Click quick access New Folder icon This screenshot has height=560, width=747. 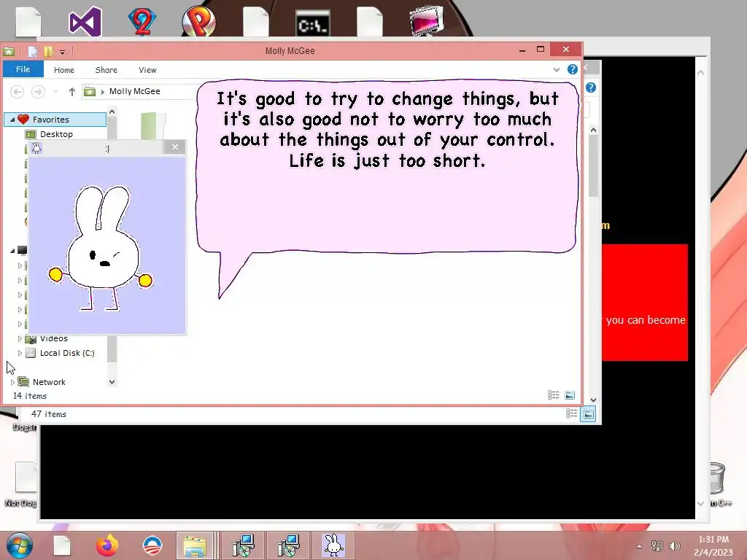tap(48, 51)
